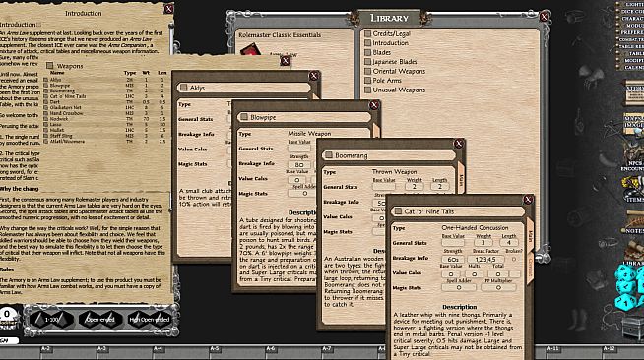Click the link icon beside Cat 'o' Nine Tails title
This screenshot has height=360, width=644.
(x=398, y=211)
